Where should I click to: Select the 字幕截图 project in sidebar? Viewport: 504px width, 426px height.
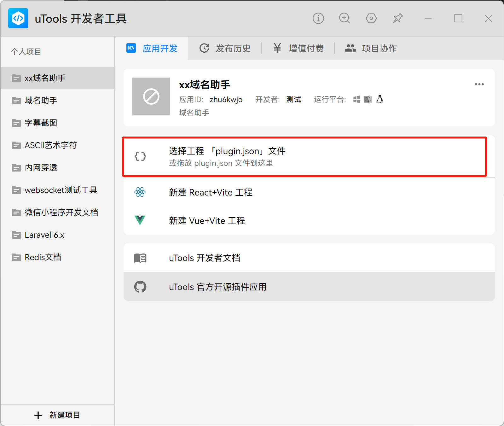[x=41, y=123]
